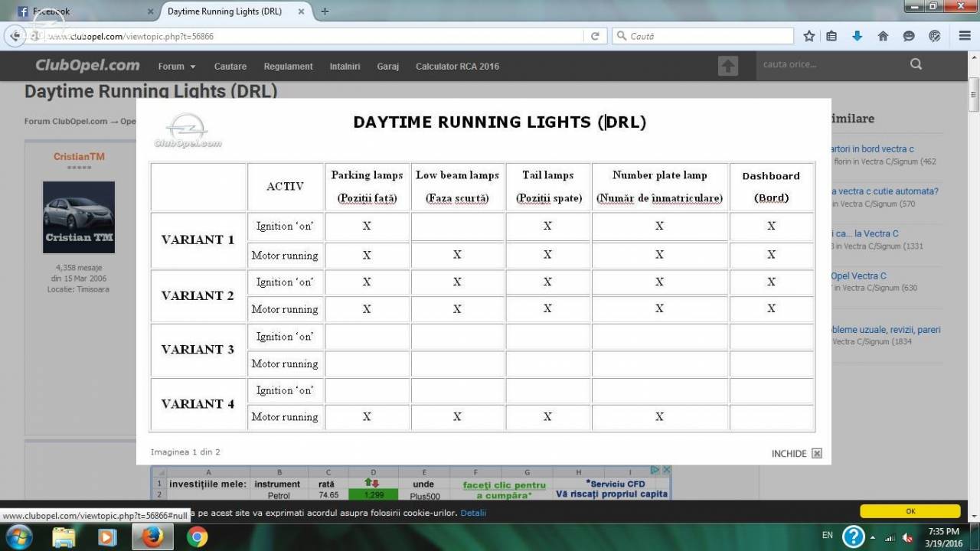The height and width of the screenshot is (551, 980).
Task: Click the scroll-to-top arrow icon
Action: (728, 66)
